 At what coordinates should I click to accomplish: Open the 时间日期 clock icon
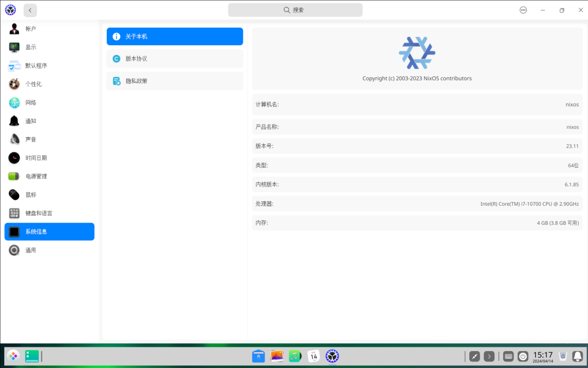pos(14,158)
